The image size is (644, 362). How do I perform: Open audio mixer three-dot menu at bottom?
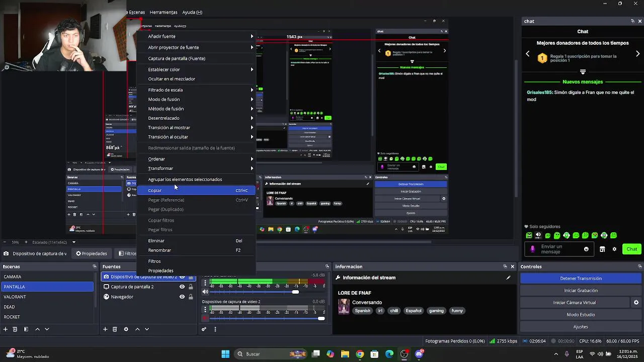(x=215, y=329)
